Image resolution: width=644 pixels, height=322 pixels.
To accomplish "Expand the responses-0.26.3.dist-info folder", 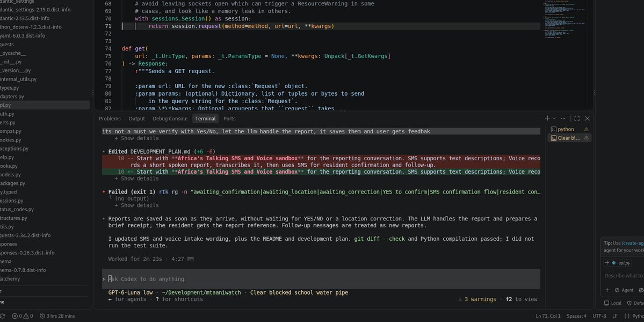I will pos(27,253).
